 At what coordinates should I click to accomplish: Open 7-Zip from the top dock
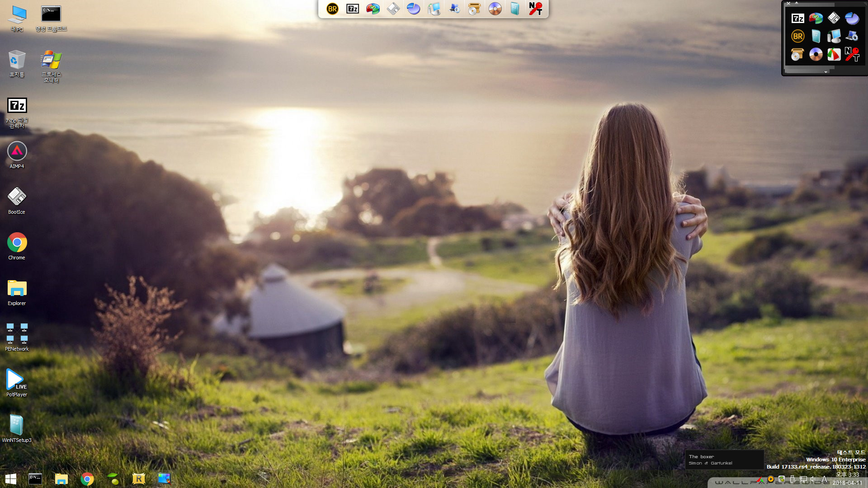pyautogui.click(x=353, y=9)
